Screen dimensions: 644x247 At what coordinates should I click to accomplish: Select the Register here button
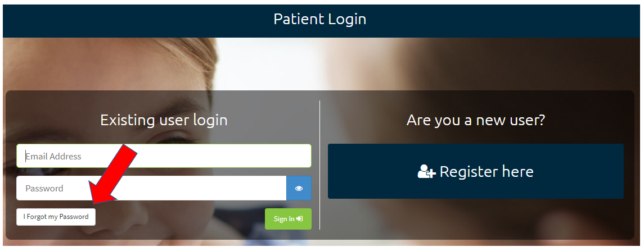(476, 171)
